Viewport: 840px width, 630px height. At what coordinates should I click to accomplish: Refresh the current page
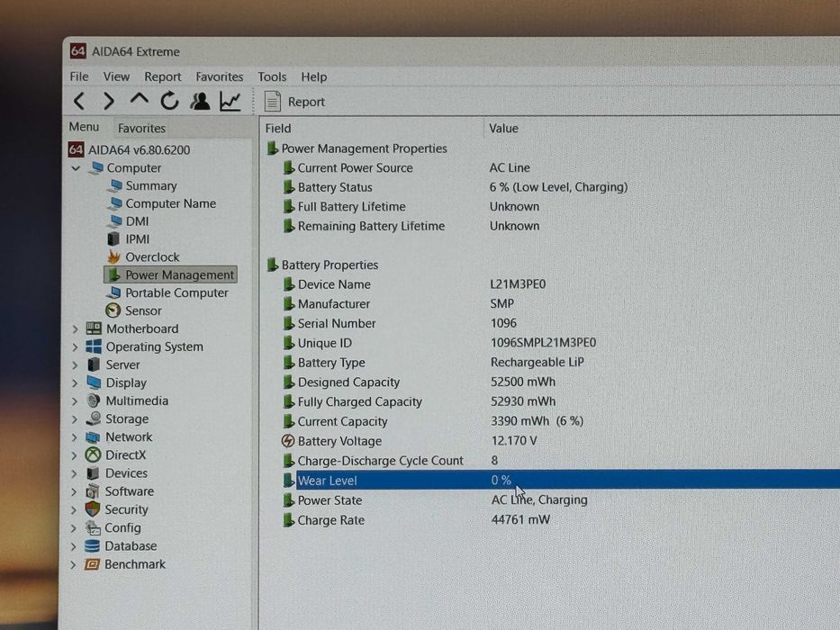click(x=169, y=101)
